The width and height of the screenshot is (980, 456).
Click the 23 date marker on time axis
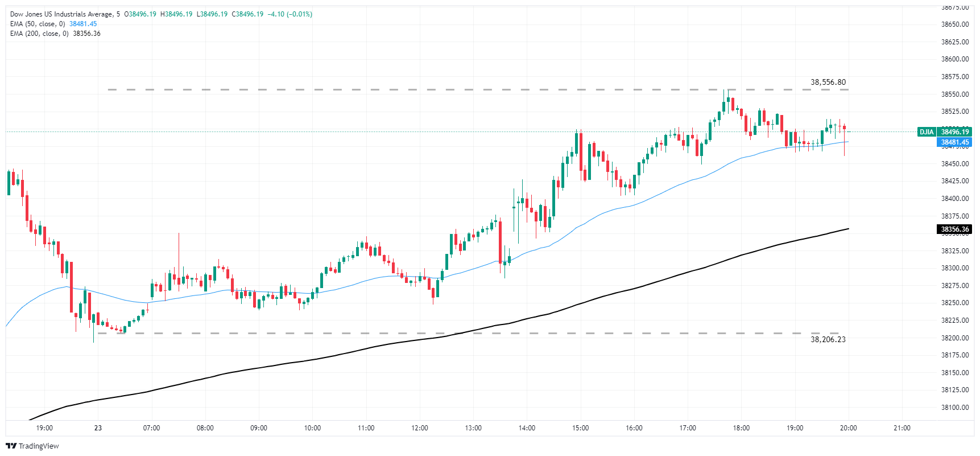(x=98, y=428)
